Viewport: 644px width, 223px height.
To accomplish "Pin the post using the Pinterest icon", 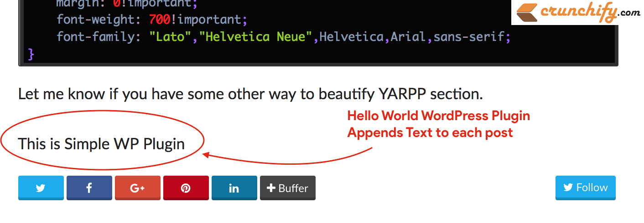I will (186, 188).
